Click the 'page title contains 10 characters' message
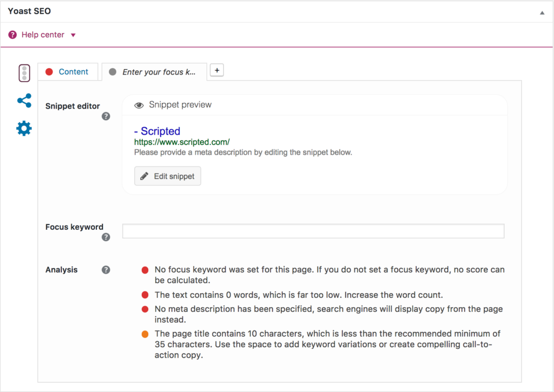Viewport: 554px width, 392px height. 327,344
